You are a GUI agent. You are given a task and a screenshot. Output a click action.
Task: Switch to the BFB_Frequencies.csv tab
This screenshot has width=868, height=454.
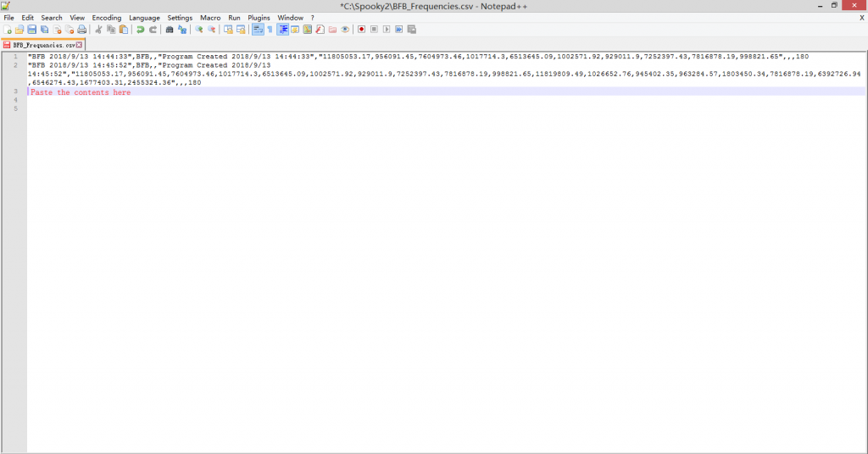click(42, 45)
